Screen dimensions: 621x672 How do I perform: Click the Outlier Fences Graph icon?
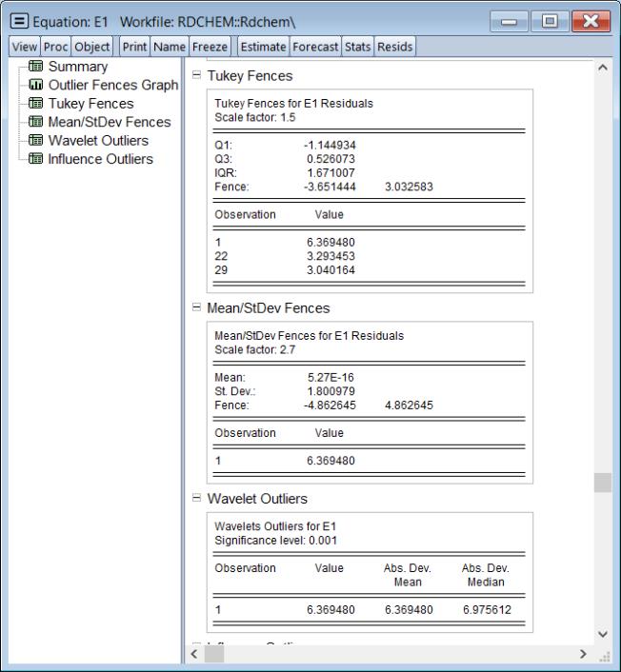tap(37, 86)
